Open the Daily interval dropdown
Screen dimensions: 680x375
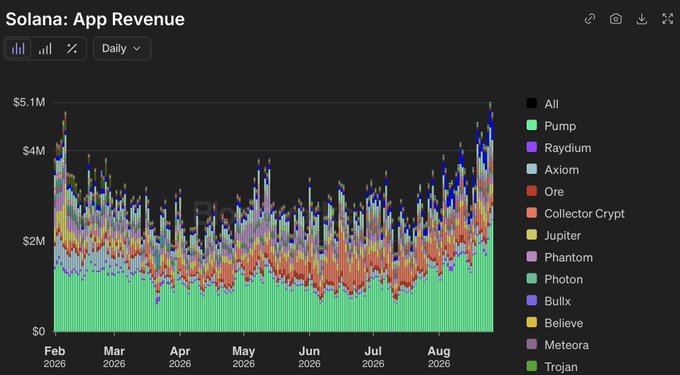coord(122,49)
